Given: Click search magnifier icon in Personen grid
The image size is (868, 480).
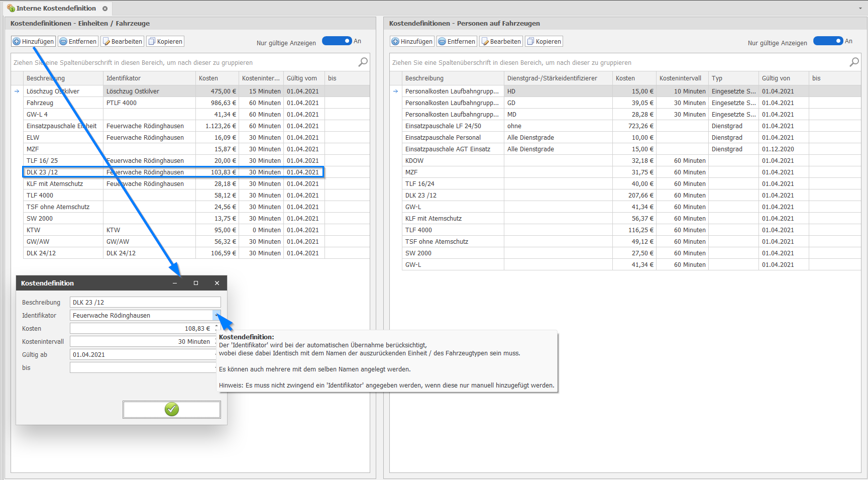Looking at the screenshot, I should click(x=854, y=62).
